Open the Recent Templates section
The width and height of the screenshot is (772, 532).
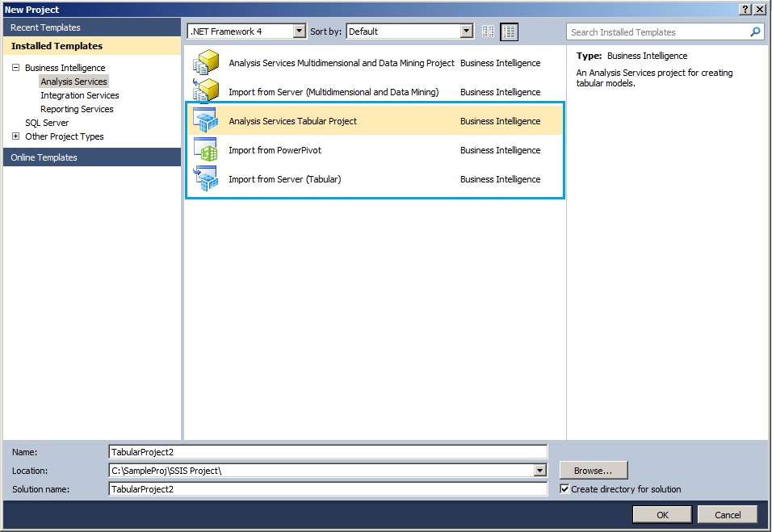click(x=92, y=27)
